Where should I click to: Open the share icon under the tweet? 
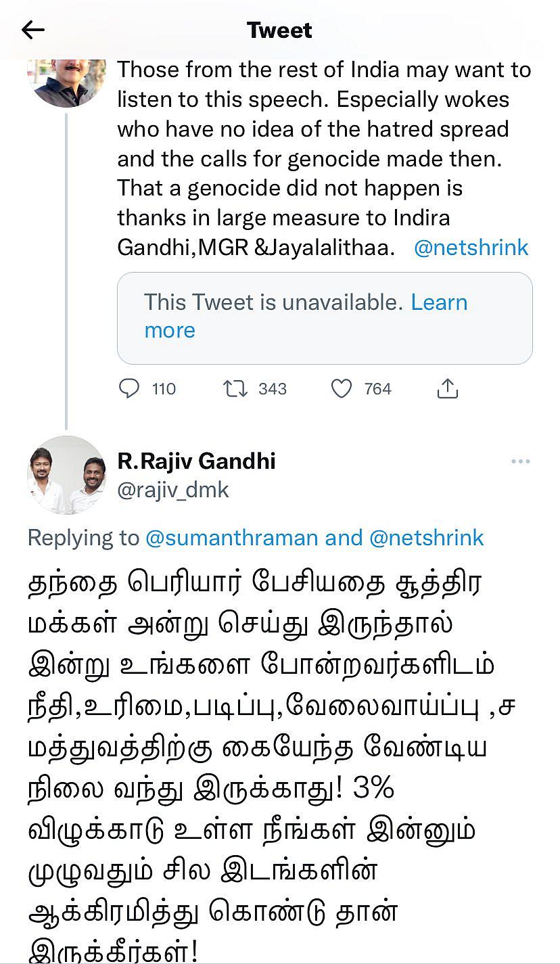click(x=447, y=388)
